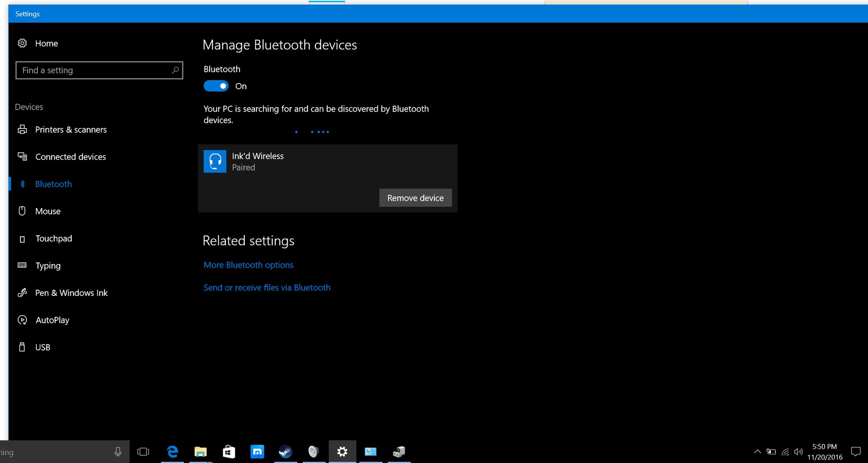The height and width of the screenshot is (463, 868).
Task: Open the clock showing 5:50 PM
Action: click(825, 452)
